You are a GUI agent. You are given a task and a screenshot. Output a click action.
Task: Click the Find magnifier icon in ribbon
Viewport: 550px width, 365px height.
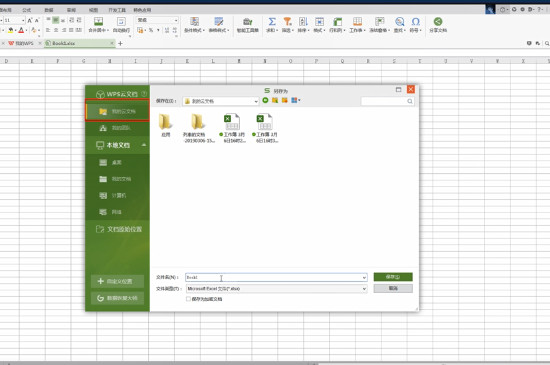click(399, 22)
